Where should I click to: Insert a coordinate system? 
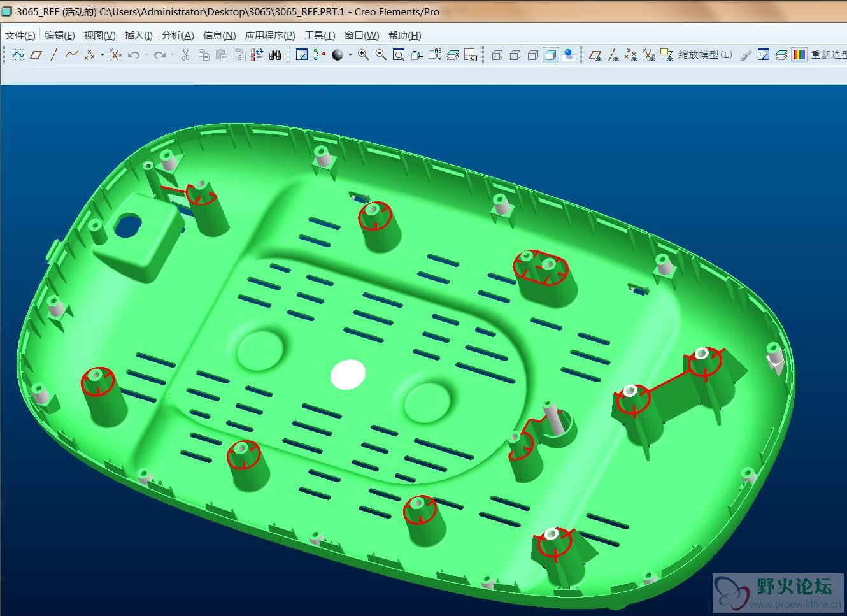(x=115, y=55)
